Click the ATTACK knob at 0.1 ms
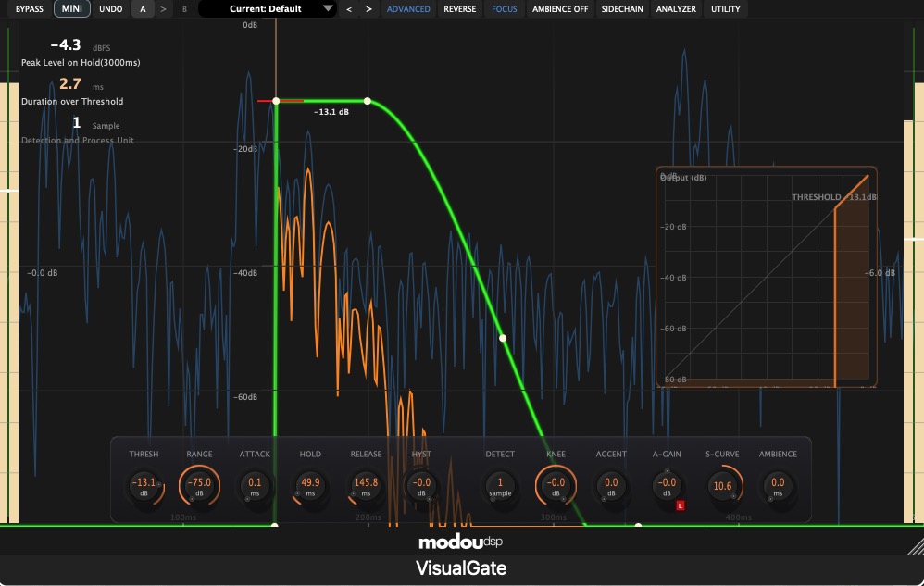Viewport: 924px width, 586px height. (255, 486)
